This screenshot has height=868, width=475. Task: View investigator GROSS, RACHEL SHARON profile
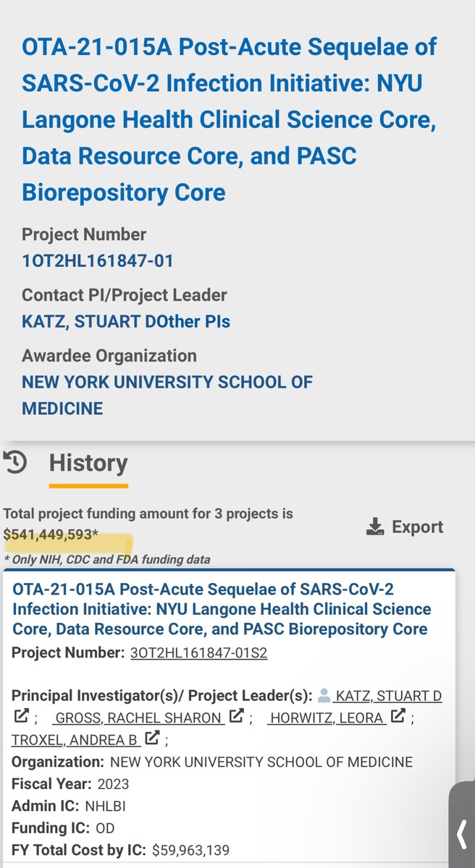(138, 718)
